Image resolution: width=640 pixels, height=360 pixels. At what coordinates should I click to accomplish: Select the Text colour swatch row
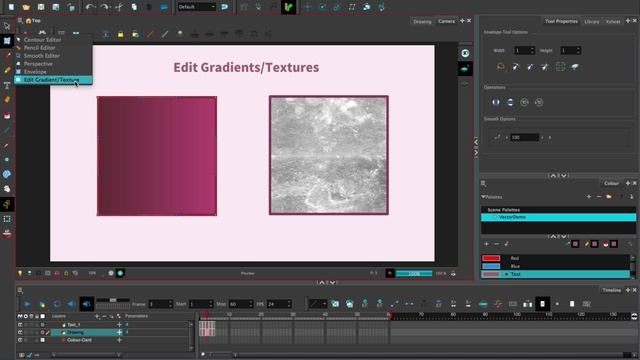pos(556,274)
